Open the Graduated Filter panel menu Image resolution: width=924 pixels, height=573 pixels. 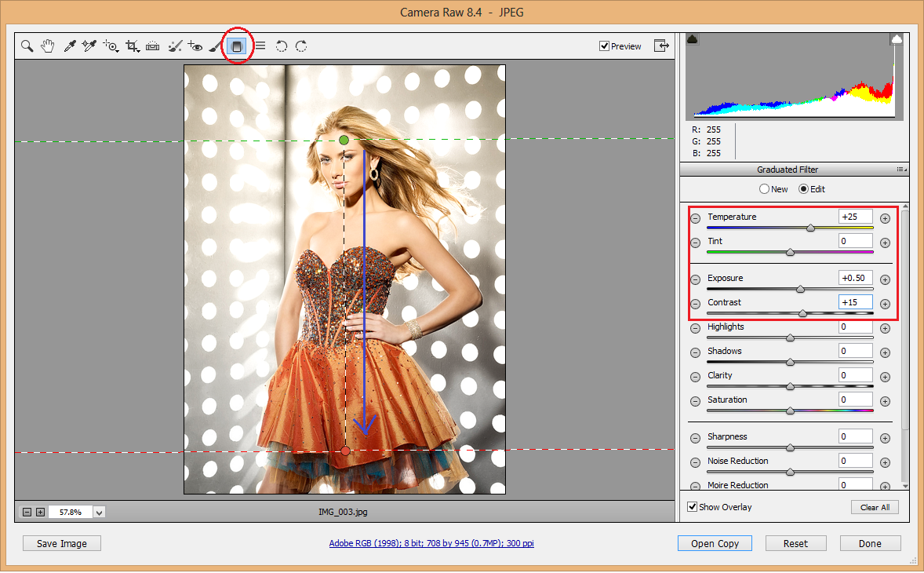[x=899, y=170]
